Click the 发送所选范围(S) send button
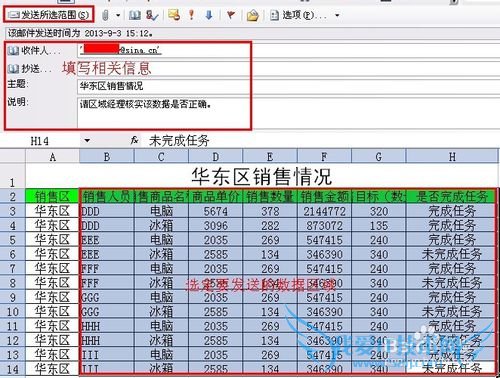500x378 pixels. pyautogui.click(x=49, y=15)
